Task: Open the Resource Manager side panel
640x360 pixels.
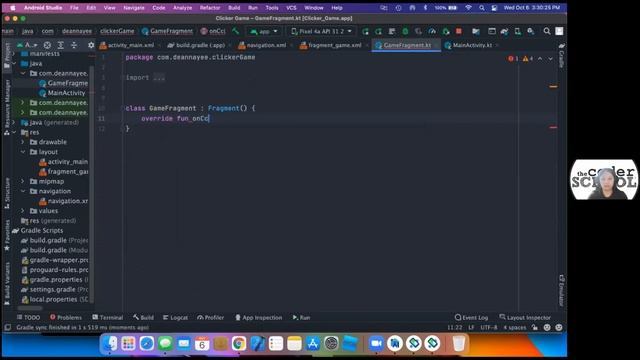Action: pyautogui.click(x=7, y=107)
